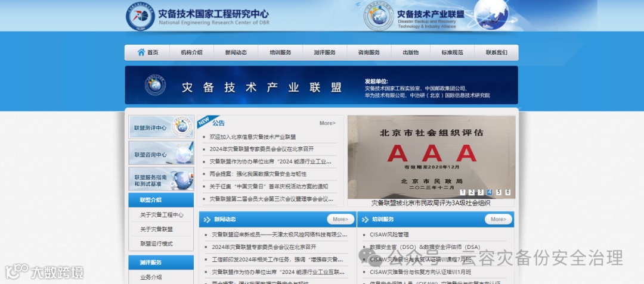Select slideshow page 4
This screenshot has width=644, height=284.
(490, 192)
